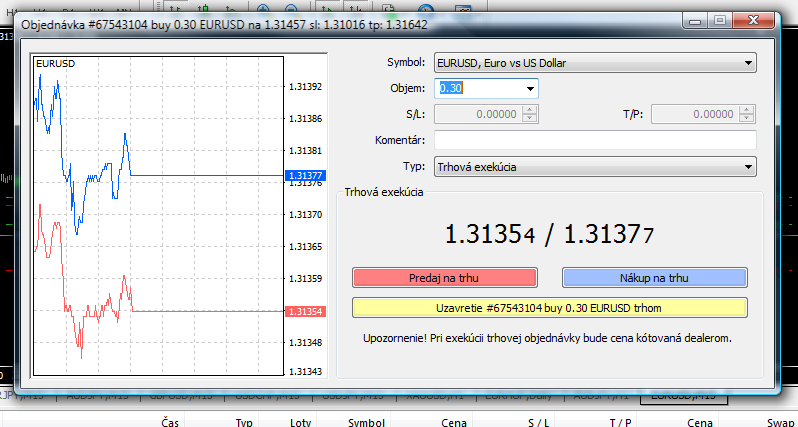Click the blue 1.31377 ask tag on chart

coord(305,176)
